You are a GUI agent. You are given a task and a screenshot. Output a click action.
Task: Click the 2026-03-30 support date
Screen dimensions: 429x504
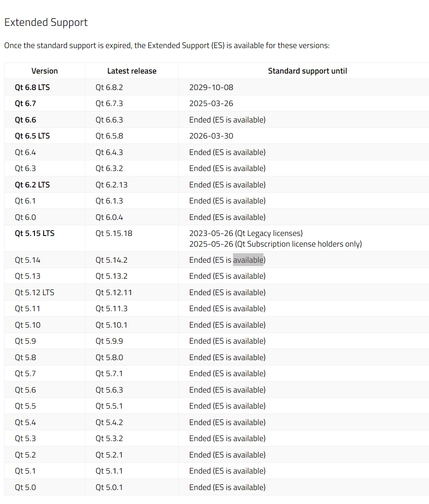tap(211, 136)
